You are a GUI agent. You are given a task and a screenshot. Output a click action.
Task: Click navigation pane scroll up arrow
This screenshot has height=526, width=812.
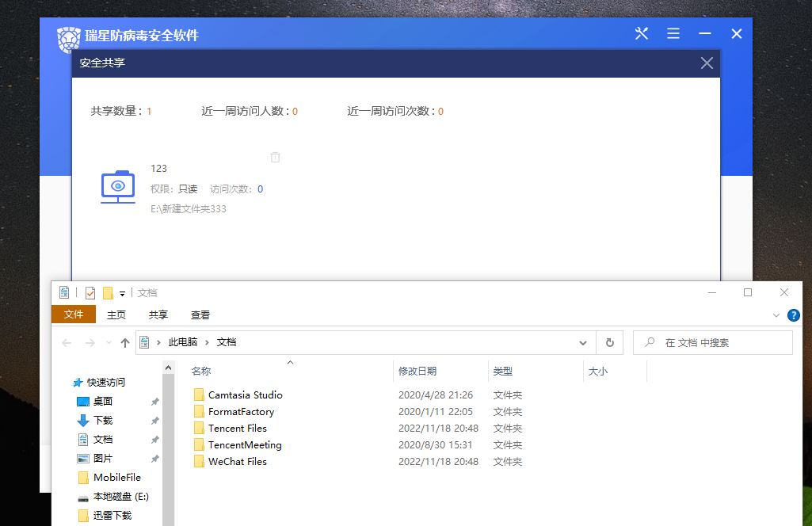pyautogui.click(x=168, y=368)
